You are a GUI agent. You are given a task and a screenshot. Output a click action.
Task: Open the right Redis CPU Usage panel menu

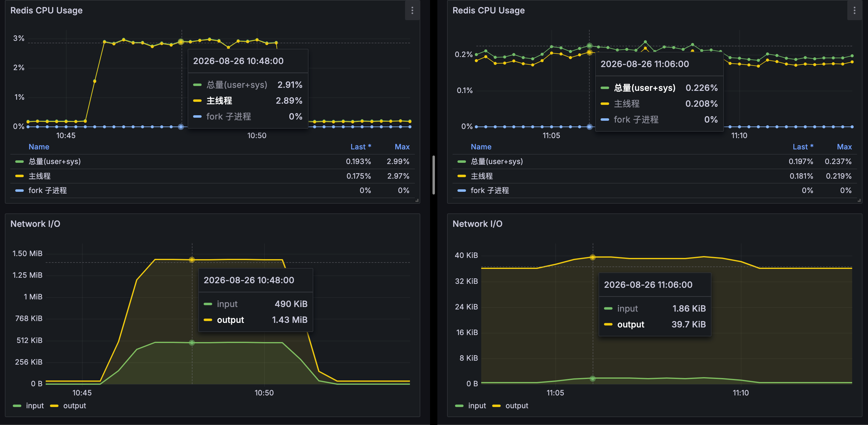coord(854,10)
